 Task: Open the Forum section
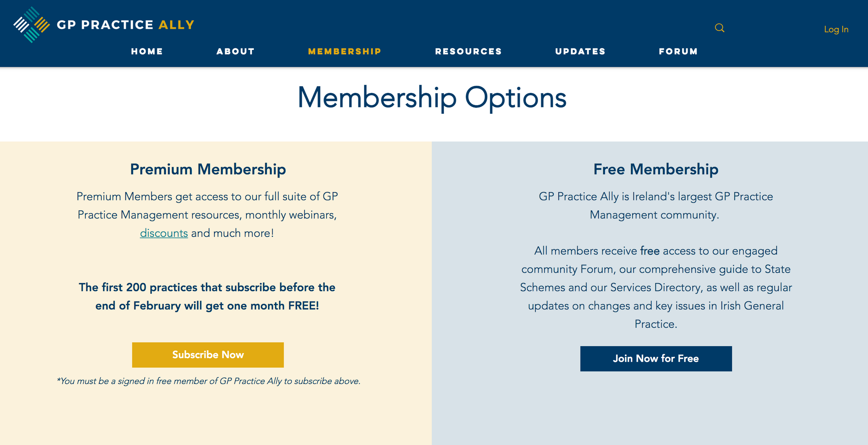[x=678, y=51]
